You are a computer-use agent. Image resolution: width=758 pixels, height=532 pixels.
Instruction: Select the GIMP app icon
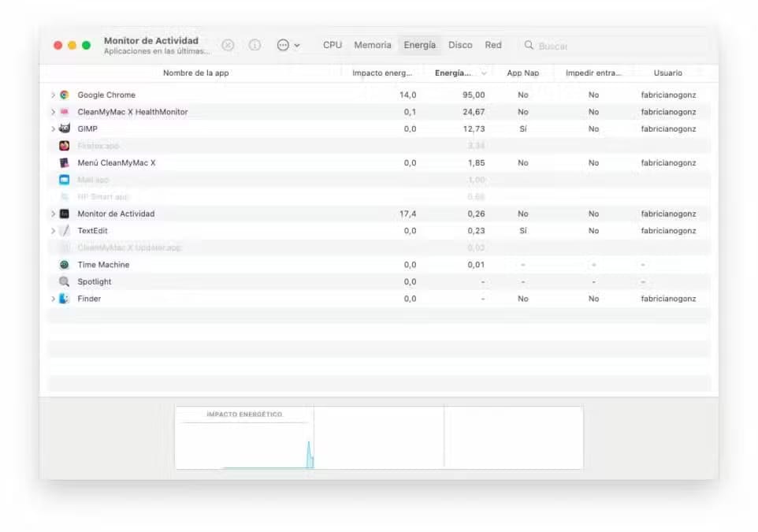(x=65, y=128)
